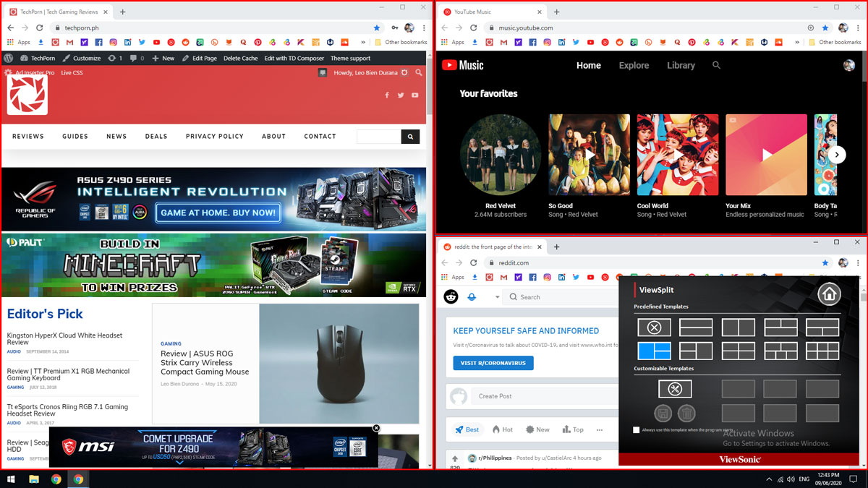868x488 pixels.
Task: Pick template with two left panes, one right
Action: click(x=696, y=351)
